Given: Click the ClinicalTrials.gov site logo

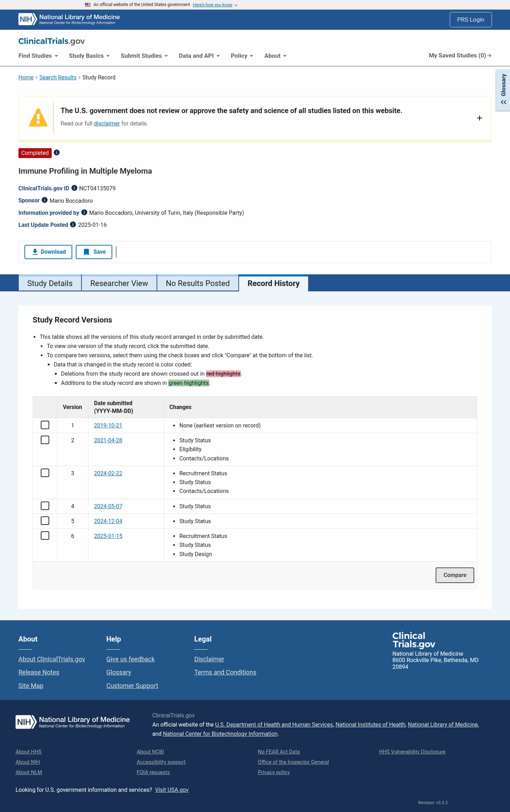Looking at the screenshot, I should [x=52, y=41].
